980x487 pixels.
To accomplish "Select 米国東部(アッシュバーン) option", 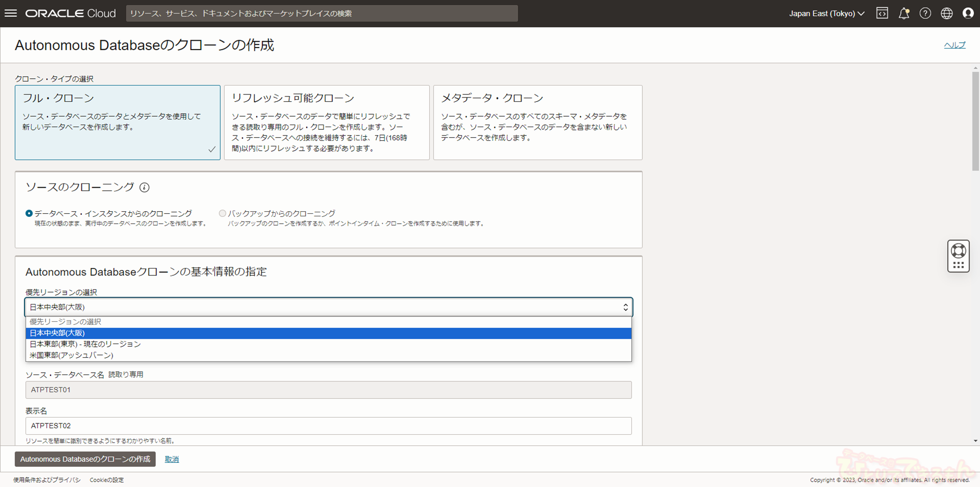I will (71, 355).
